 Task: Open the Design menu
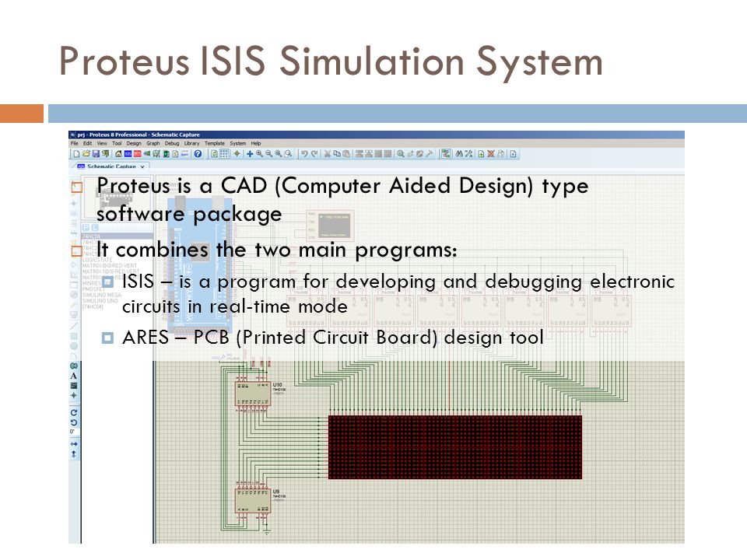134,143
